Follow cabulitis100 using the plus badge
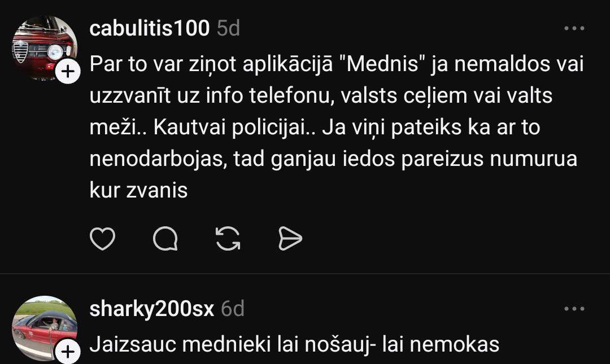This screenshot has width=610, height=364. click(x=67, y=72)
